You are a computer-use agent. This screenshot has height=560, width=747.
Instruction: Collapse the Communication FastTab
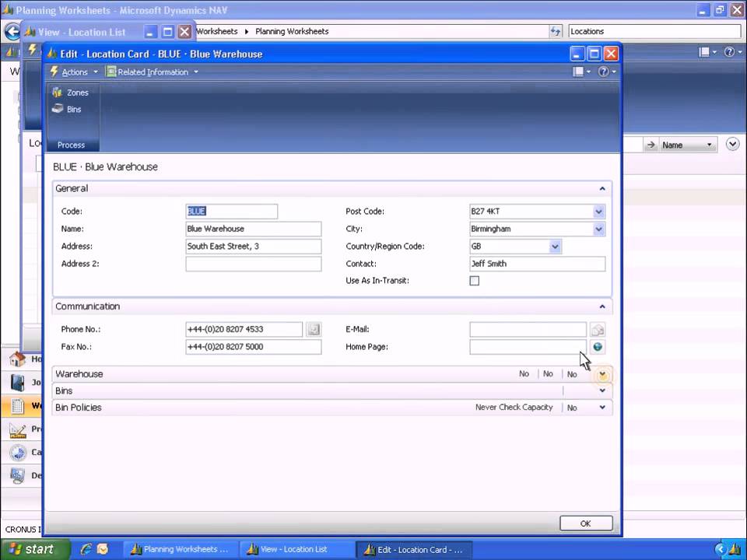[x=602, y=306]
